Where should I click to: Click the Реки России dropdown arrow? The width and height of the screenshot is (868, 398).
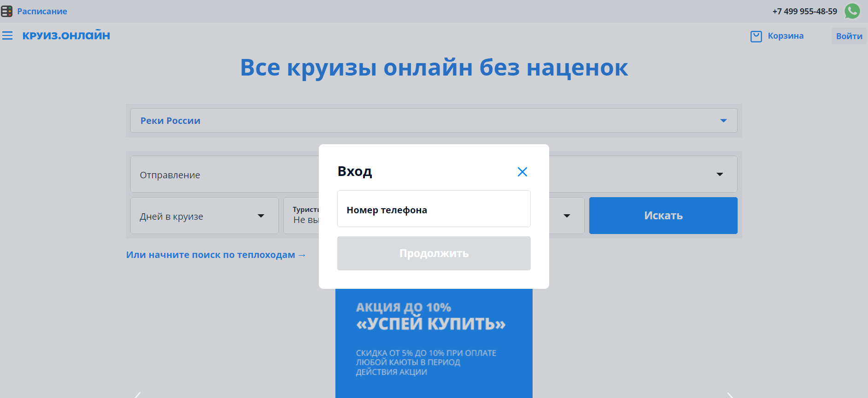click(723, 121)
